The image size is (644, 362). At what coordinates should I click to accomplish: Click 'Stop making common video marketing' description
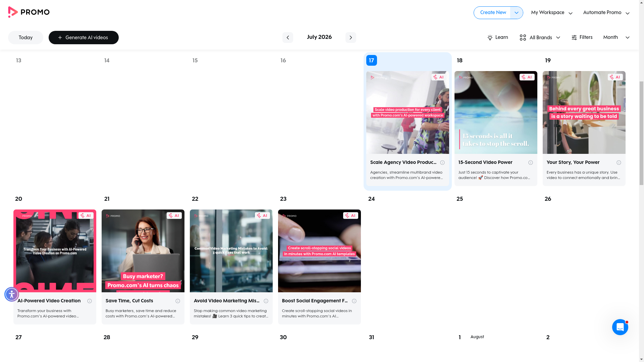click(x=231, y=313)
